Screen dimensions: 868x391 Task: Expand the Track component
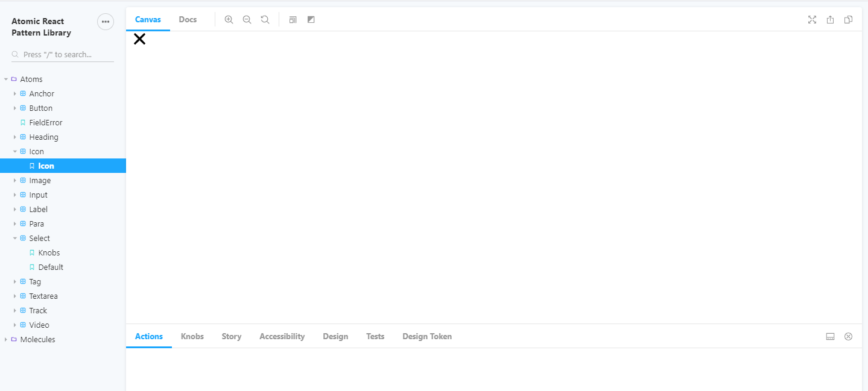click(x=15, y=310)
